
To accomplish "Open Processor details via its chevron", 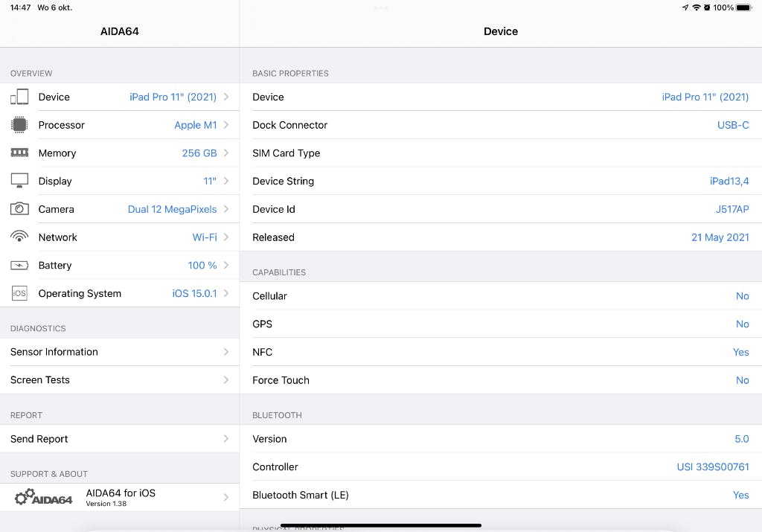I will (226, 125).
